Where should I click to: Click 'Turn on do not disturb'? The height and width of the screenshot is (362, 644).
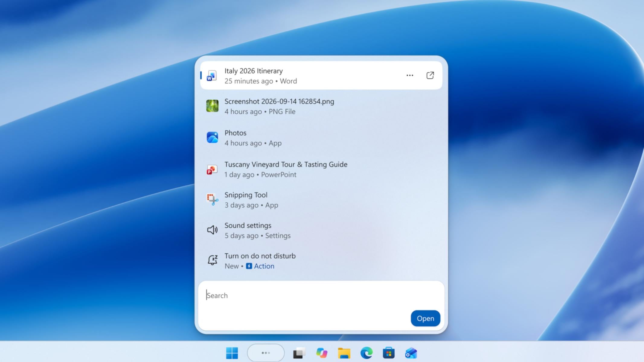(x=260, y=256)
